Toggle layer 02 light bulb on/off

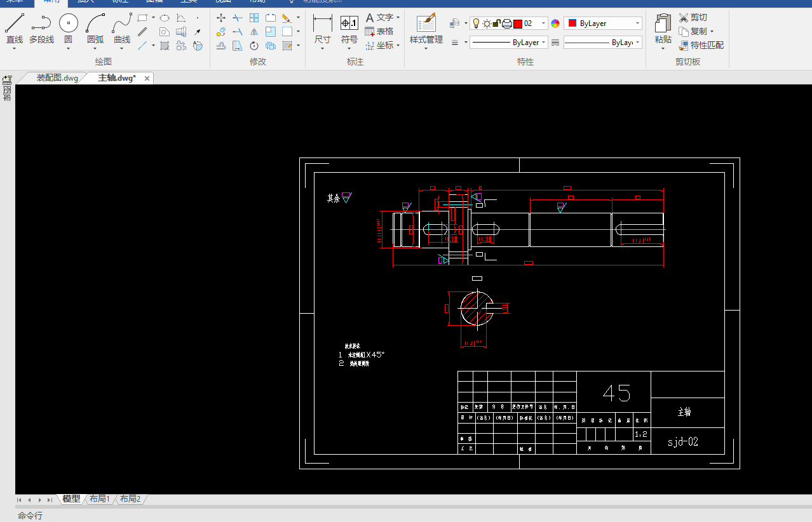[476, 23]
